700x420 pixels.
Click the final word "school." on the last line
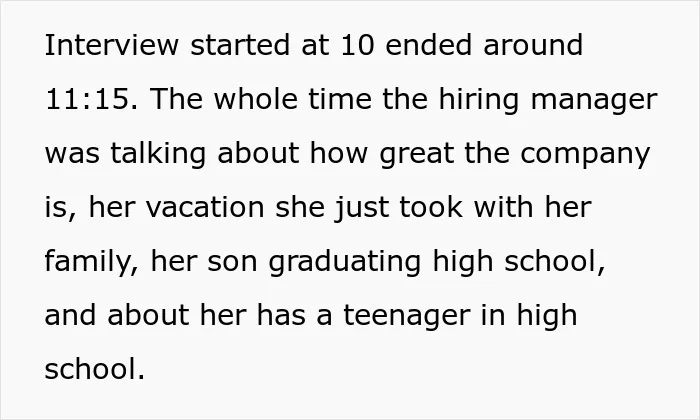pyautogui.click(x=95, y=369)
